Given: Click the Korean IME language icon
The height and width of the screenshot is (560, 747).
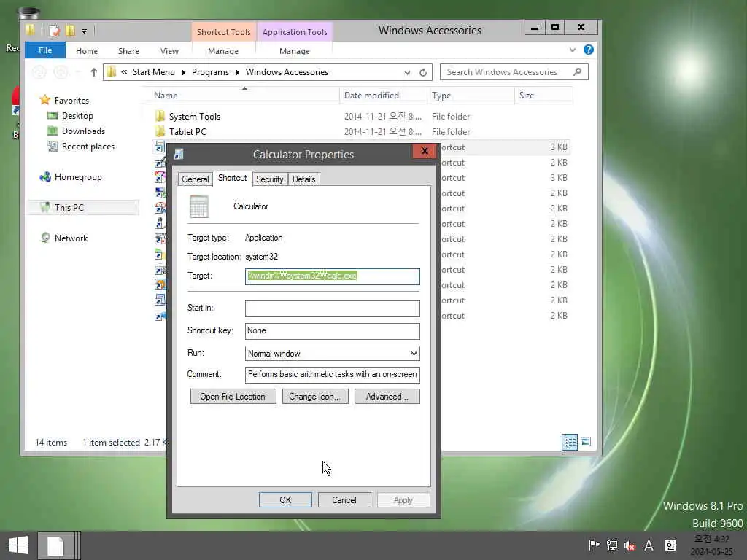Looking at the screenshot, I should (670, 545).
